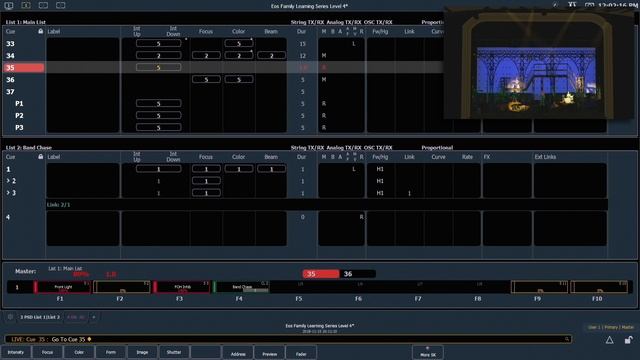The height and width of the screenshot is (360, 640).
Task: Click the Focus time box for cue 36
Action: coord(206,79)
